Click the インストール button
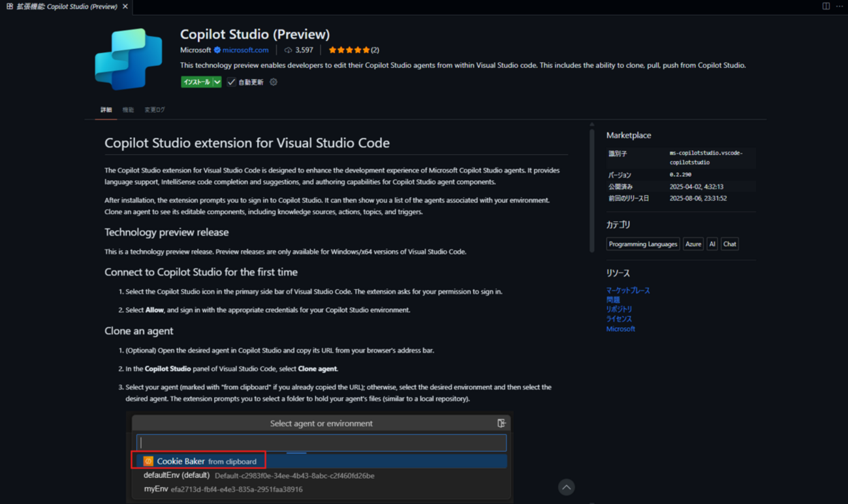 196,82
